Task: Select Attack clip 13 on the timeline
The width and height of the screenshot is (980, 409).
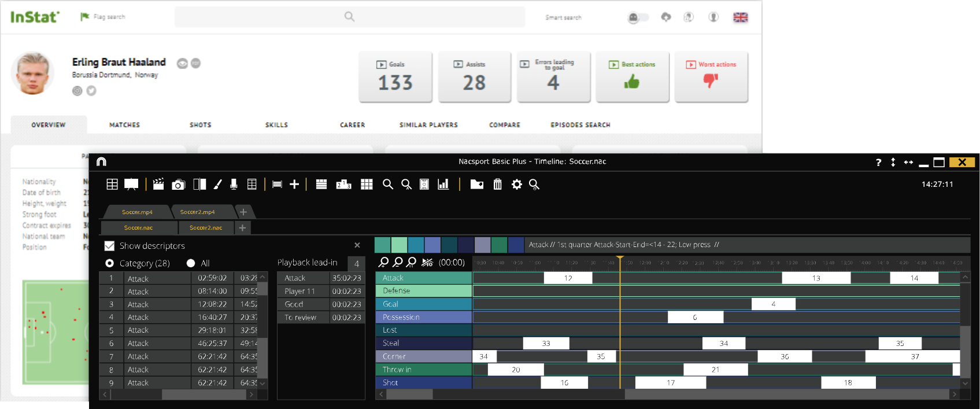Action: click(816, 278)
